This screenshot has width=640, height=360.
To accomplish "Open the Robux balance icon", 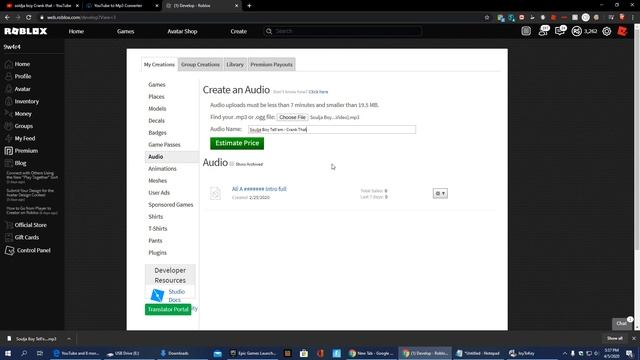I will click(576, 31).
